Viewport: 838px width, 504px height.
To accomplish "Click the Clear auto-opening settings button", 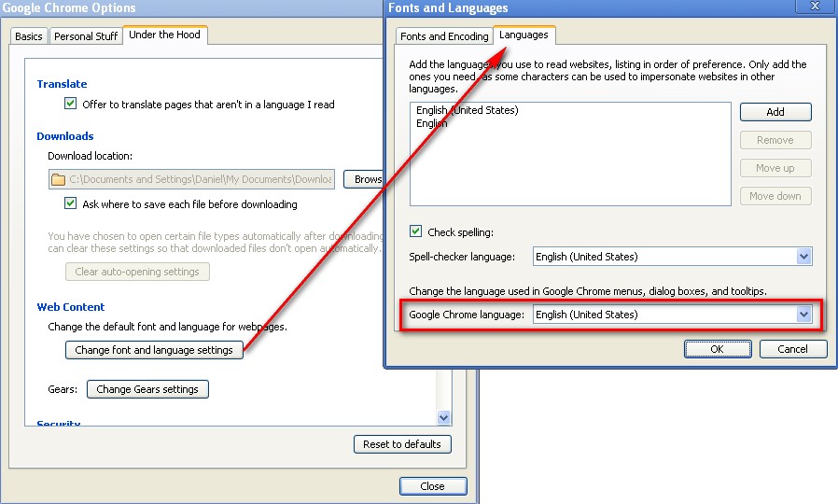I will point(137,272).
